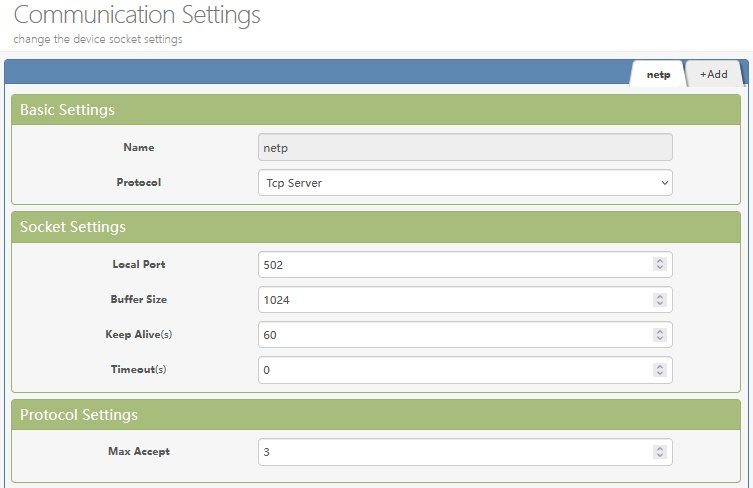Open the +Add tab
The width and height of the screenshot is (753, 488).
[713, 75]
